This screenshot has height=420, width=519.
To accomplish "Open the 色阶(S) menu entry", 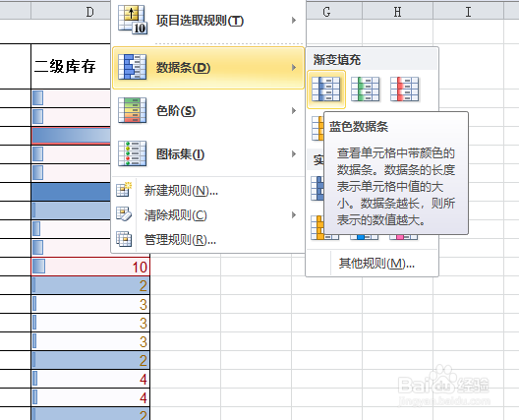I will pos(207,110).
